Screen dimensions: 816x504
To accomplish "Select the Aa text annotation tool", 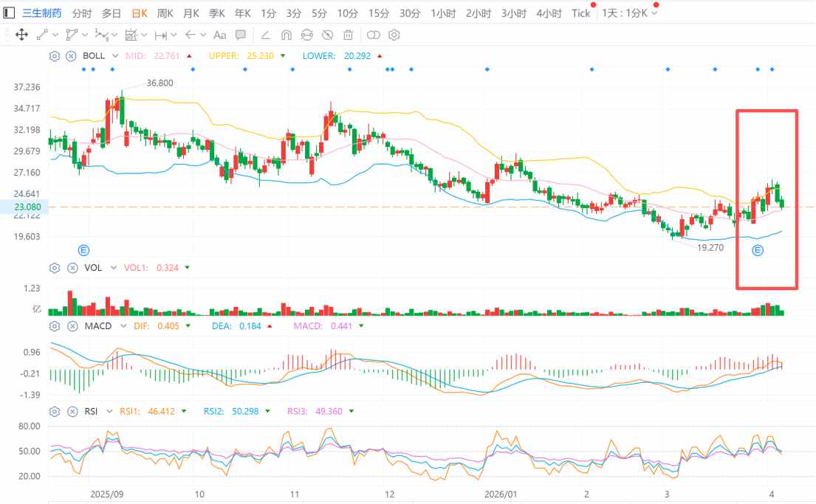I will point(219,35).
